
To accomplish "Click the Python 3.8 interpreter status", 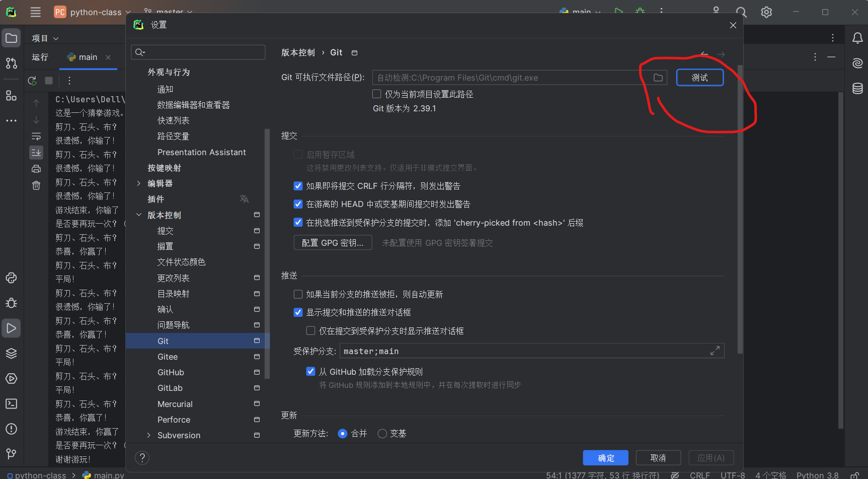I will pos(817,475).
